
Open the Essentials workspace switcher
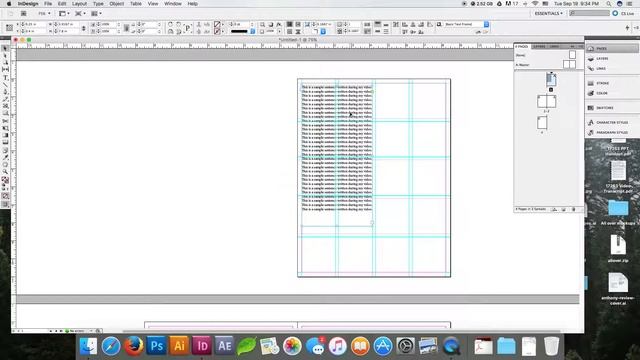(x=549, y=13)
